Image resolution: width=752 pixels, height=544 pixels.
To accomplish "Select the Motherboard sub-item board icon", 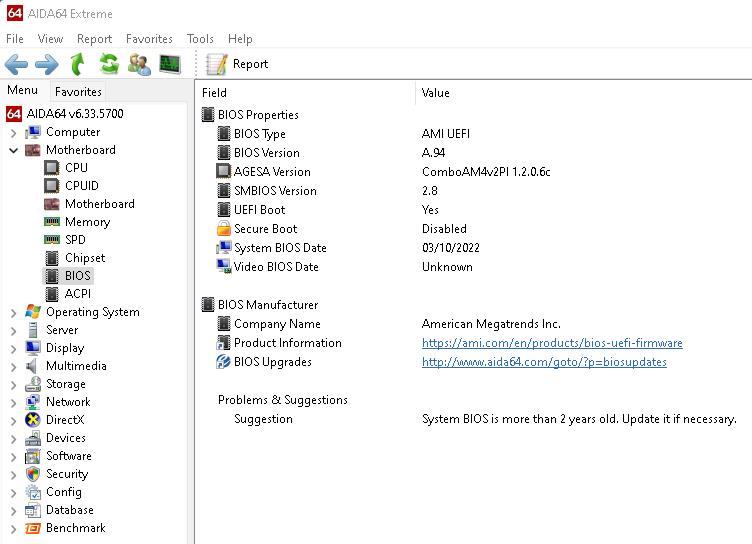I will [x=52, y=203].
